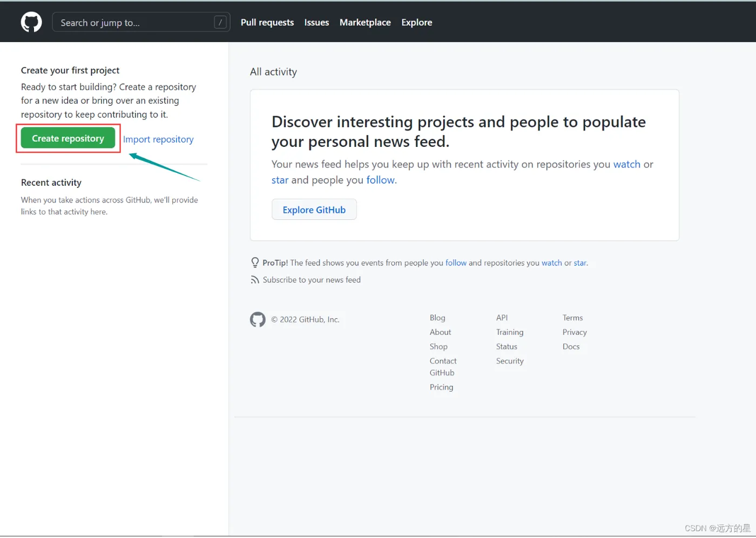The height and width of the screenshot is (538, 756).
Task: Open the Status footer link
Action: click(507, 347)
